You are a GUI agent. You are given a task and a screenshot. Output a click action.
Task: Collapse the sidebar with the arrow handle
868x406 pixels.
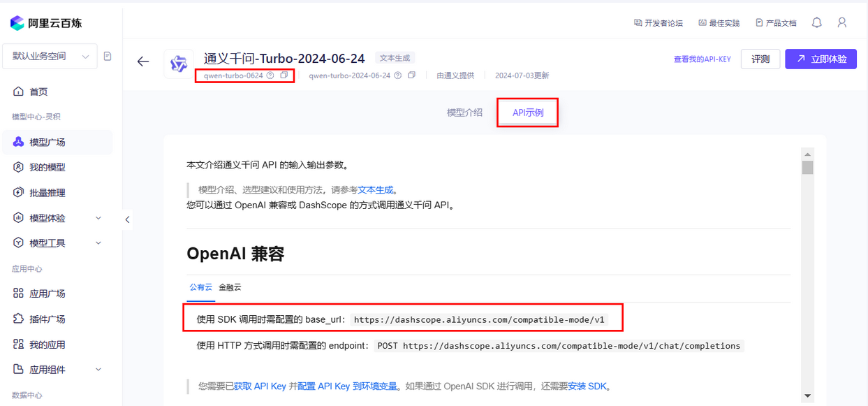pos(127,219)
